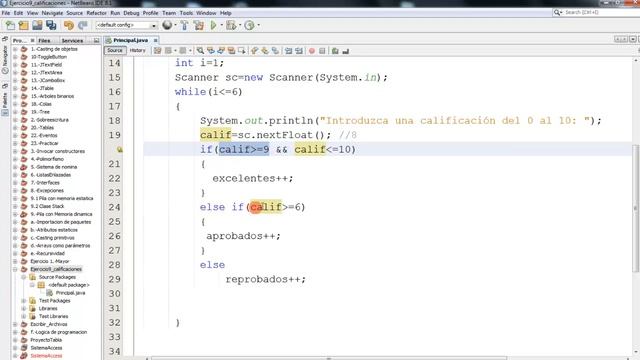Viewport: 640px width, 360px height.
Task: Undo the last edit via toolbar
Action: coord(69,25)
